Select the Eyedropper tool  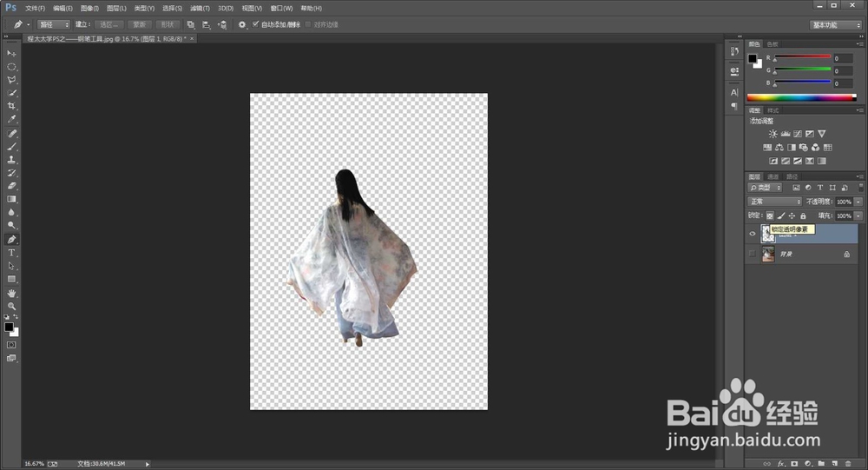coord(11,119)
